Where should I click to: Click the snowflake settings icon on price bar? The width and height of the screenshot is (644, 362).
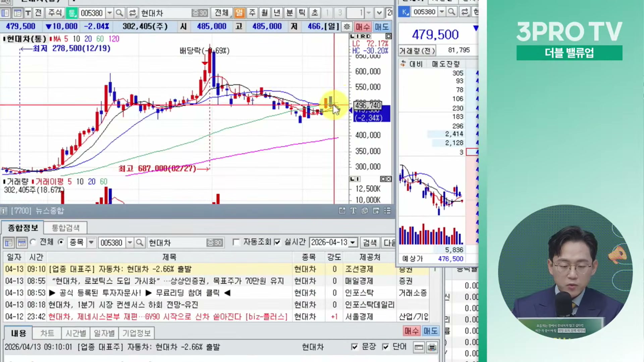pos(347,26)
